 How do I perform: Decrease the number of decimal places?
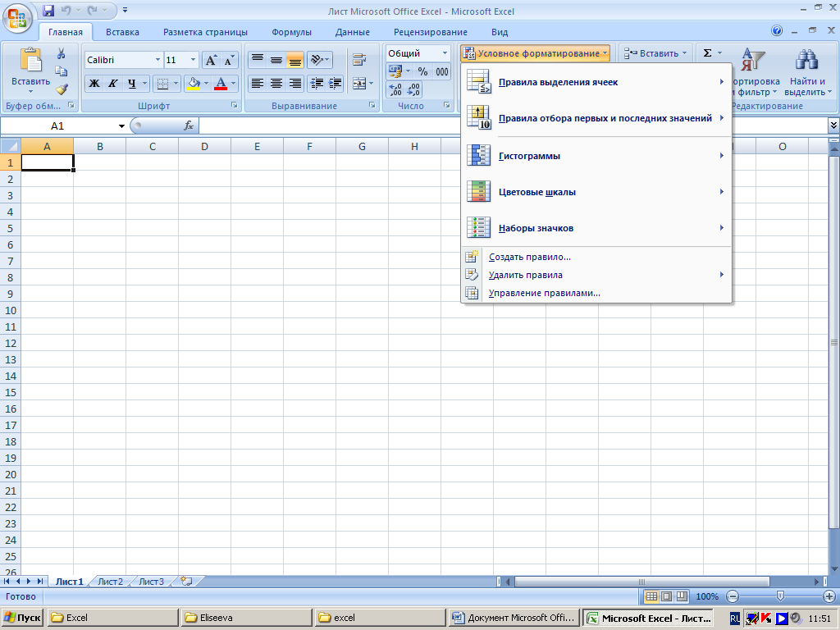[413, 89]
